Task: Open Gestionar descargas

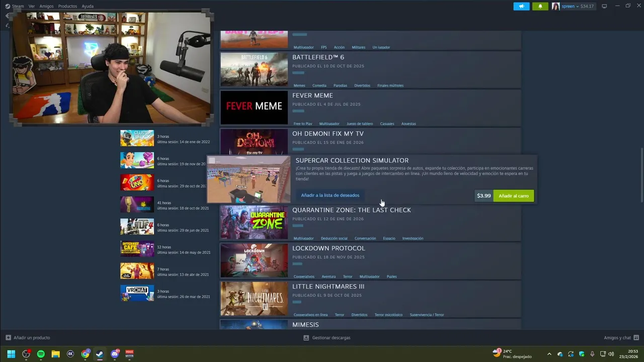Action: [x=331, y=338]
